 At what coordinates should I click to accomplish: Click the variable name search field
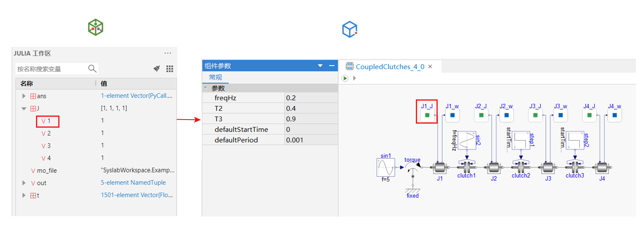[x=51, y=69]
